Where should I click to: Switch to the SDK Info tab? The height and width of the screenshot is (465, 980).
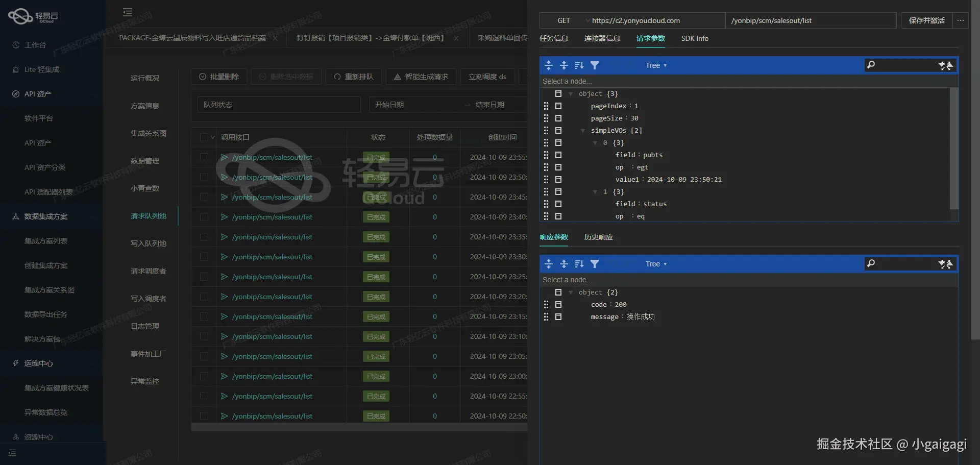pos(695,38)
